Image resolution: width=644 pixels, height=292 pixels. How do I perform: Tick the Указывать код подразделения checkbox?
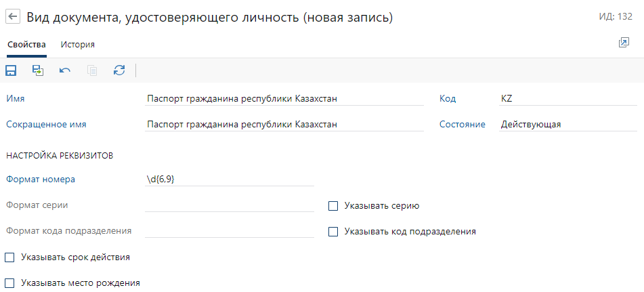pyautogui.click(x=333, y=231)
